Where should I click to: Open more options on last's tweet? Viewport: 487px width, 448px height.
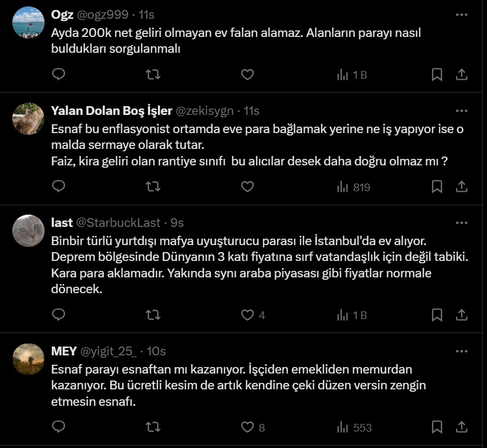coord(462,223)
